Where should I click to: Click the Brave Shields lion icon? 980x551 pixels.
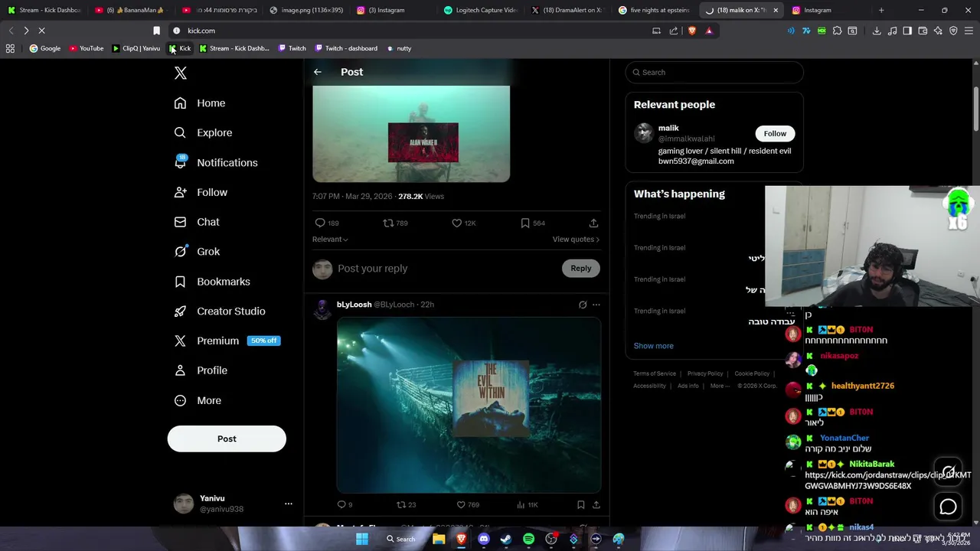click(691, 31)
